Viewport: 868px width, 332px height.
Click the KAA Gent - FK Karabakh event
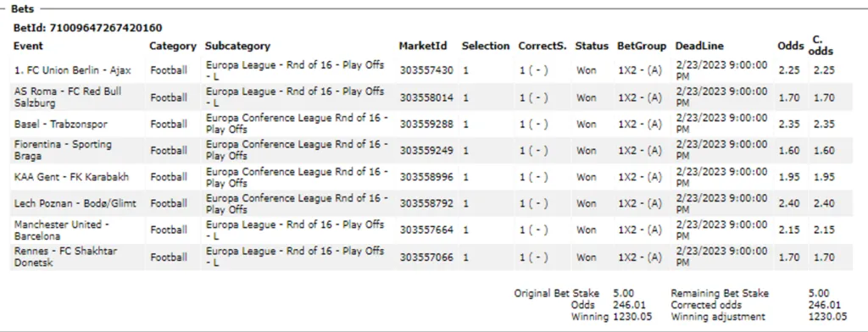[x=71, y=178]
